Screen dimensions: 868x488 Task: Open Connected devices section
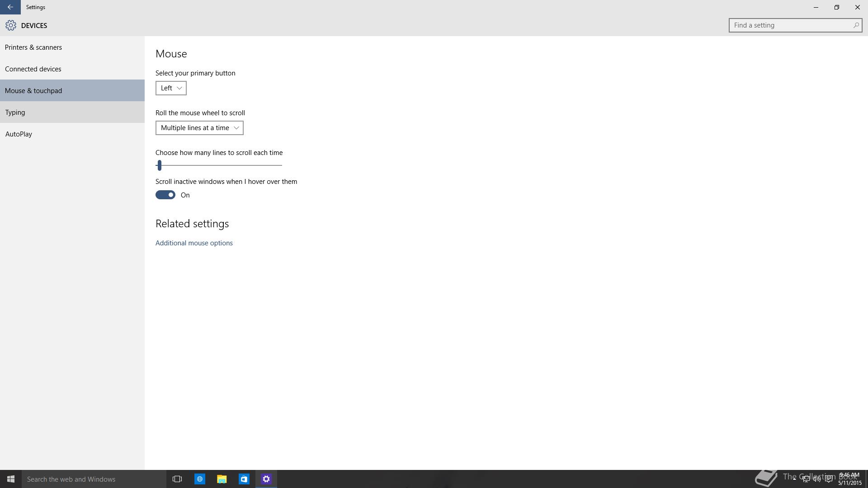tap(72, 69)
